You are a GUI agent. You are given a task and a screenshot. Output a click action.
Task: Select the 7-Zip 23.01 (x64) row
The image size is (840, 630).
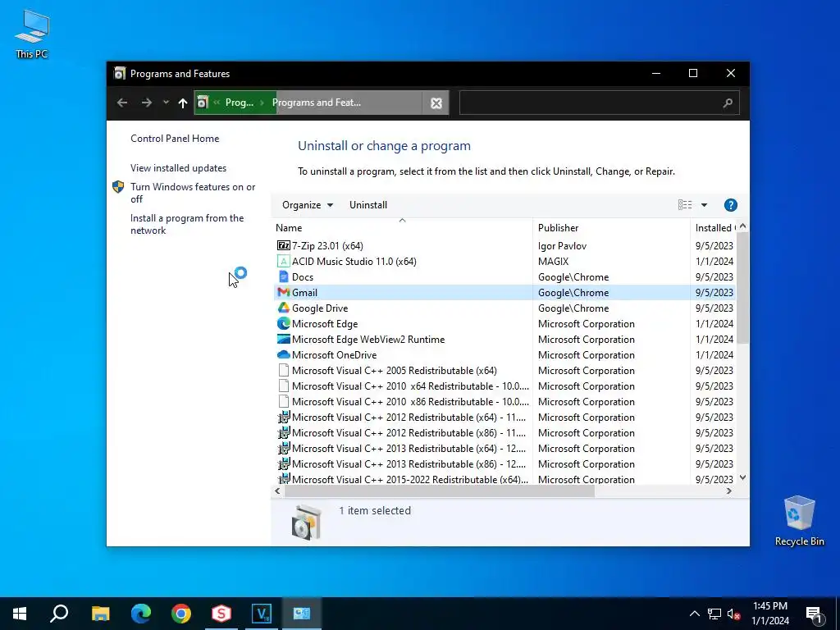click(504, 246)
